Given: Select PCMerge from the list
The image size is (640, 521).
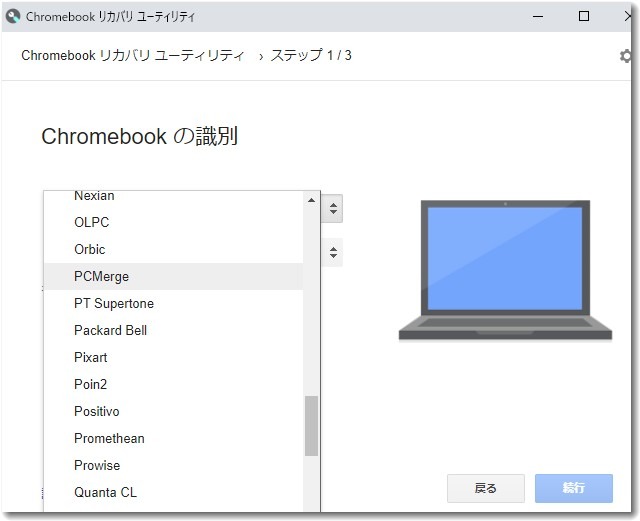Looking at the screenshot, I should coord(173,276).
